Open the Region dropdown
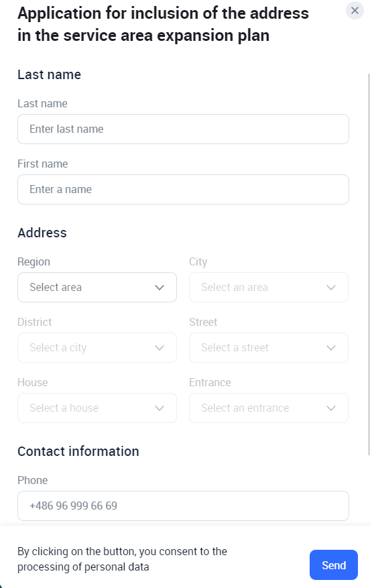 (x=97, y=287)
